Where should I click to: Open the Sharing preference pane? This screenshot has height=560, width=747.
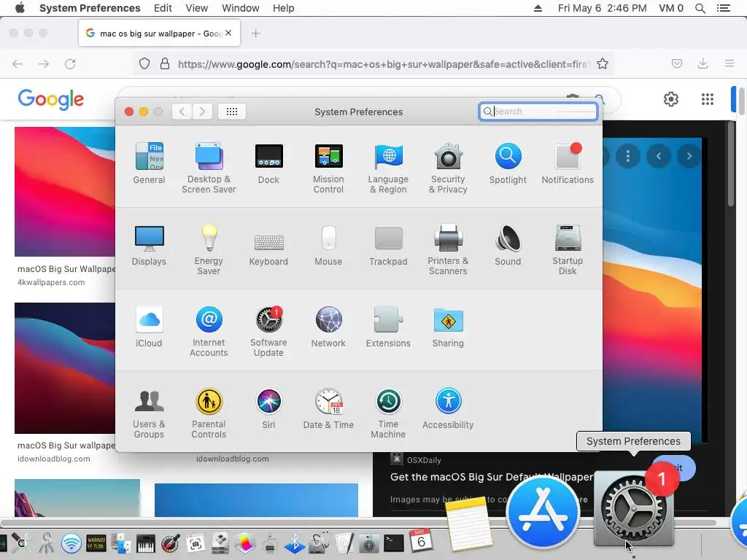[448, 327]
